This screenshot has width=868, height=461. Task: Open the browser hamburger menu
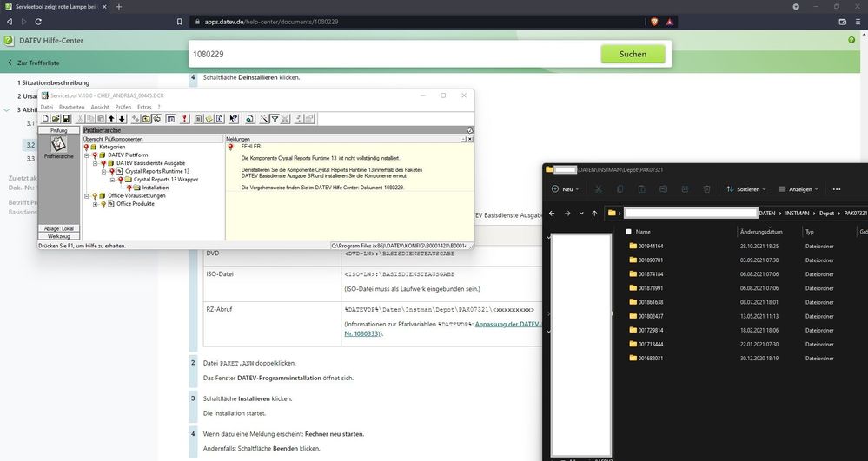pyautogui.click(x=858, y=22)
